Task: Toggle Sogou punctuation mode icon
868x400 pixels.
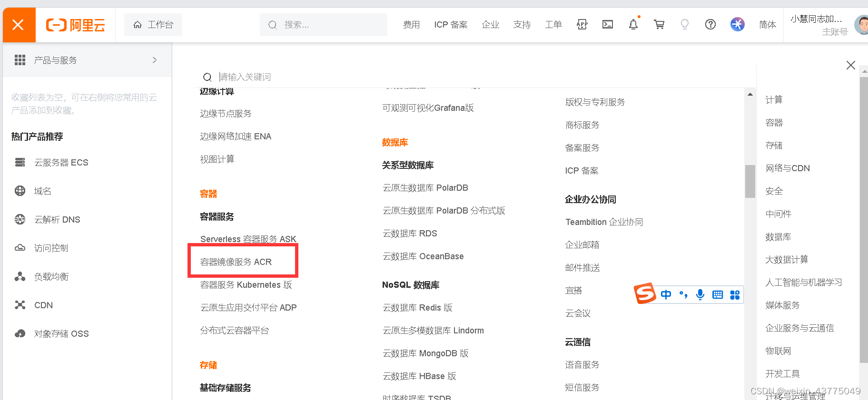Action: click(x=683, y=295)
